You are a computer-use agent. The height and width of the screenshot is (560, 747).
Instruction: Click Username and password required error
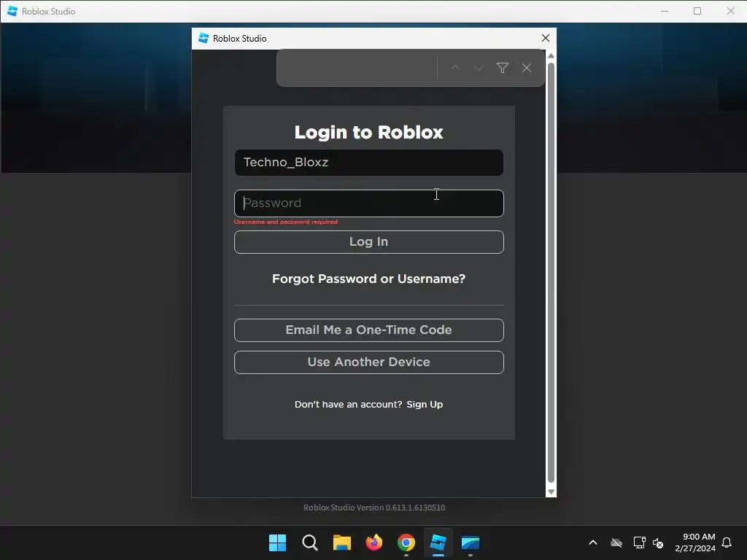point(286,222)
